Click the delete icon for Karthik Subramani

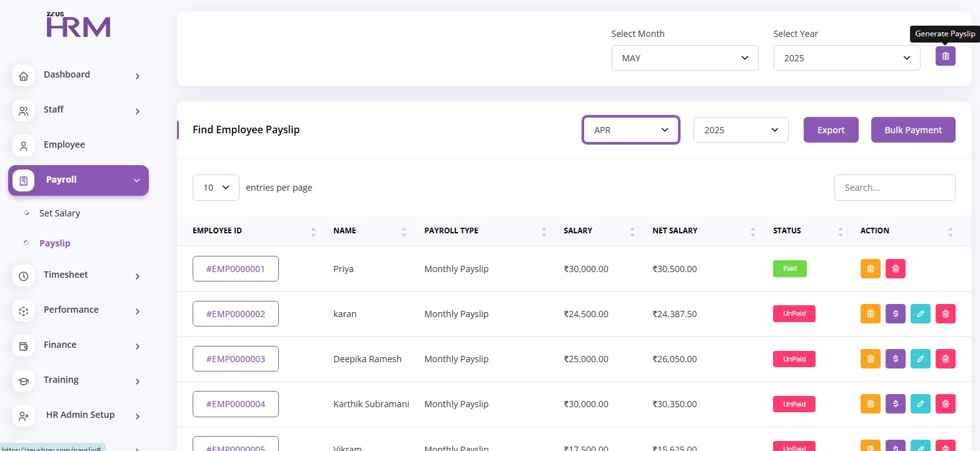tap(945, 403)
